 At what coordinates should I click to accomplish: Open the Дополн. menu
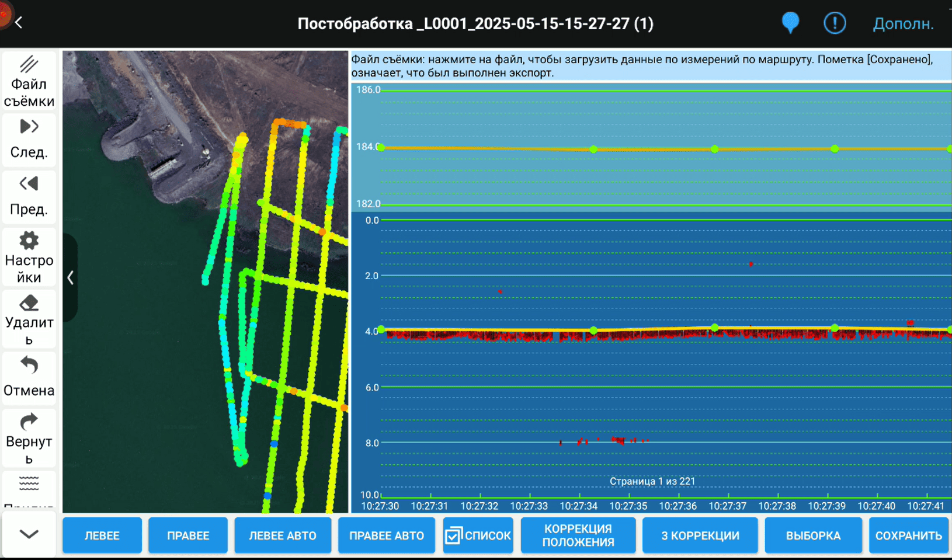(903, 24)
